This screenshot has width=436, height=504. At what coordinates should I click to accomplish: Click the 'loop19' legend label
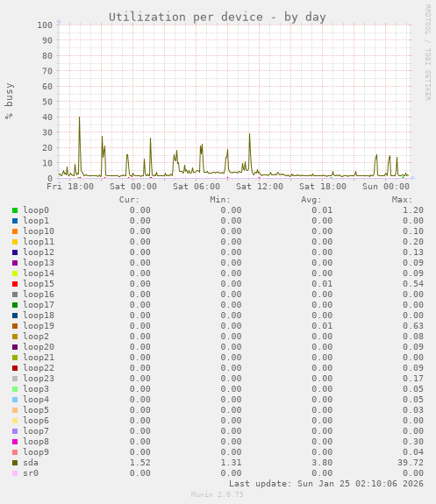[39, 326]
